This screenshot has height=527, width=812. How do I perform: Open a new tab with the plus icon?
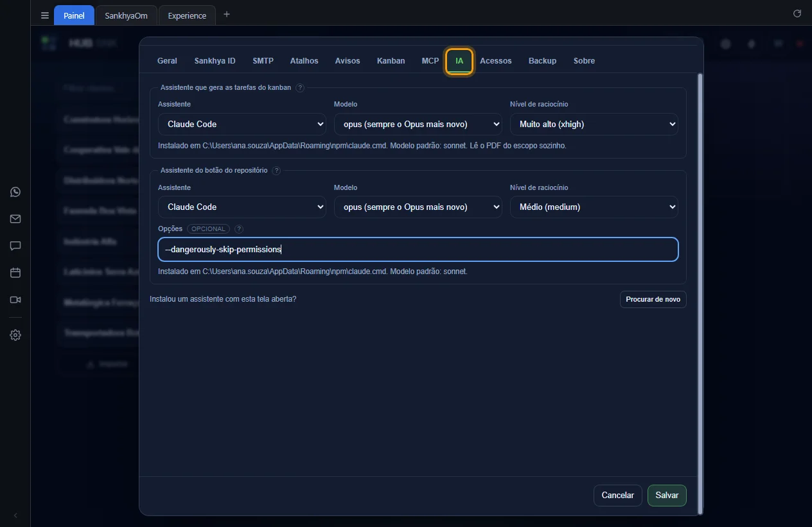pyautogui.click(x=226, y=15)
